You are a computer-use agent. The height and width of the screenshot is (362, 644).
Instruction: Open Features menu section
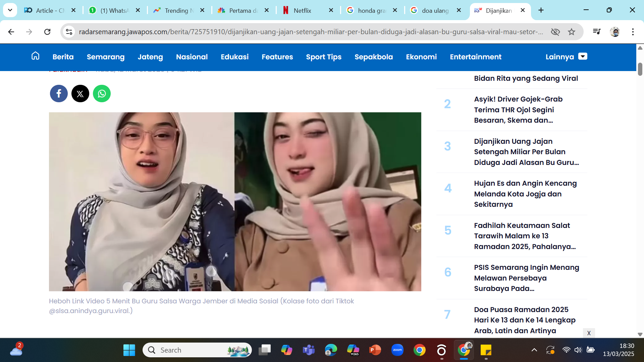(x=277, y=57)
